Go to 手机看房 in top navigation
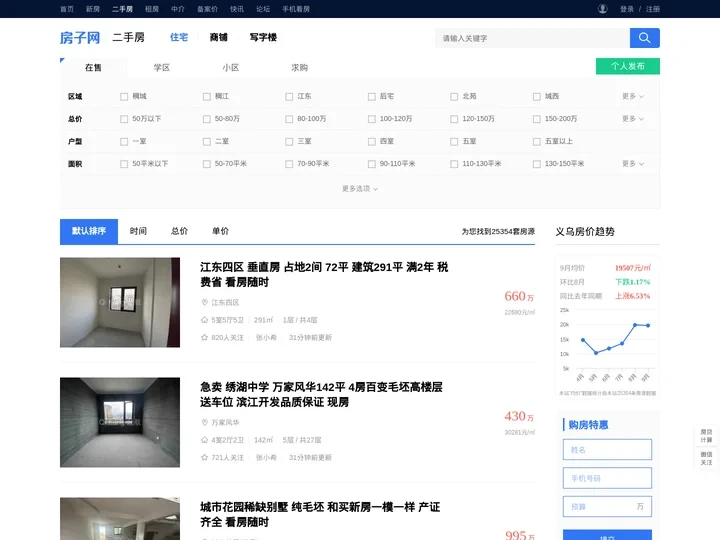This screenshot has height=540, width=720. [296, 9]
